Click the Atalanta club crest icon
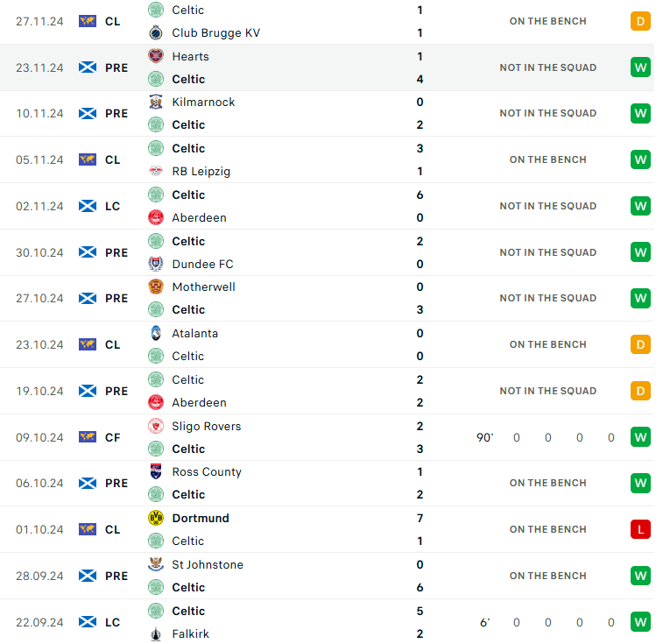Viewport: 663px width, 644px height. 156,333
